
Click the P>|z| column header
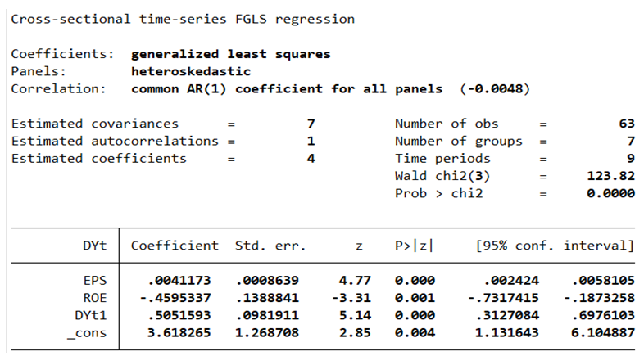tap(415, 246)
